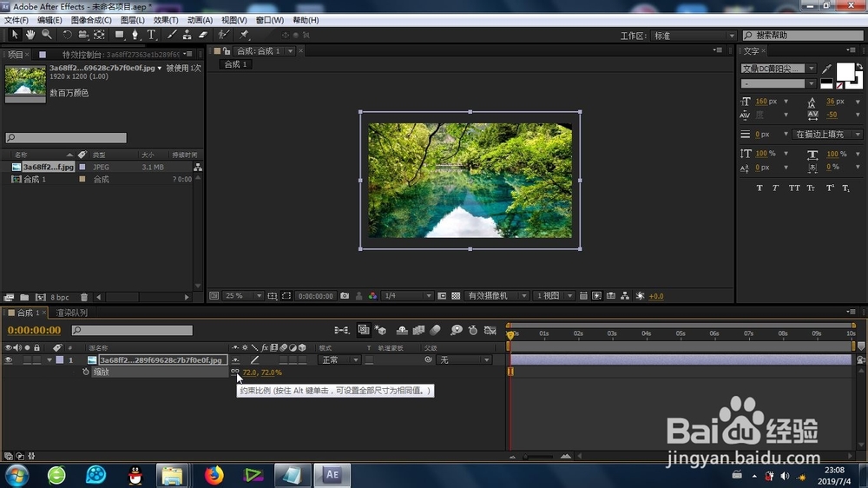The height and width of the screenshot is (488, 868).
Task: Select the Pan Behind anchor tool
Action: coord(99,35)
